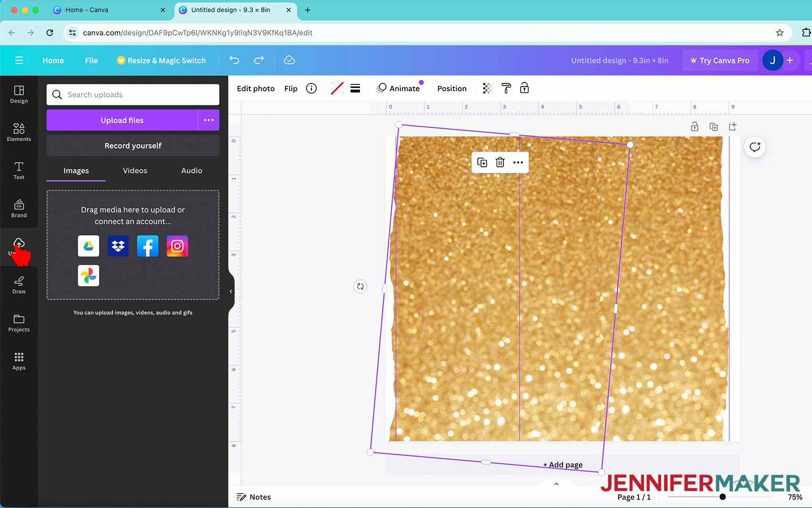Undo the last action

[x=234, y=60]
